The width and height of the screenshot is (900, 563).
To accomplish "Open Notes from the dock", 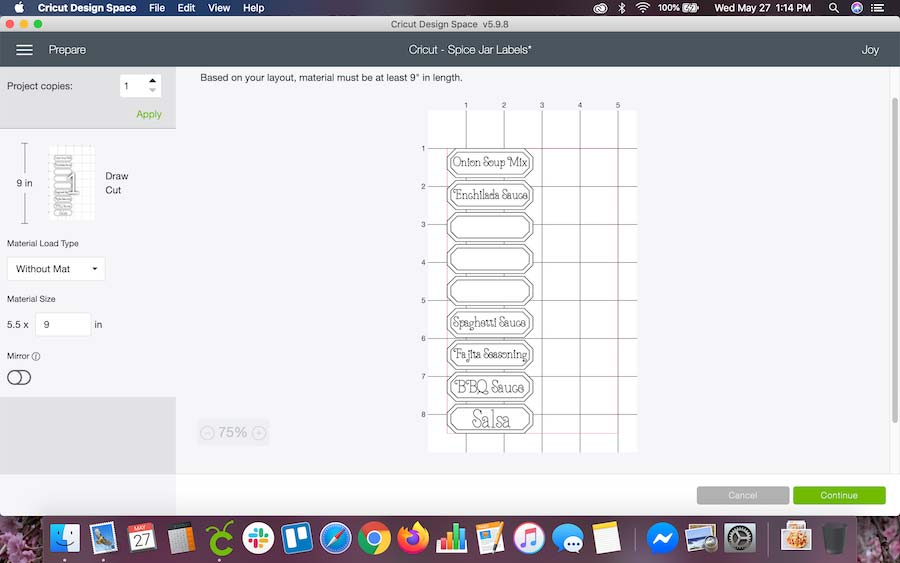I will pos(606,538).
